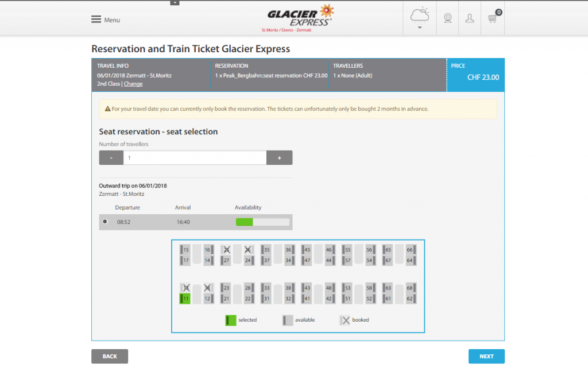588x367 pixels.
Task: Select seat 65
Action: click(x=388, y=249)
